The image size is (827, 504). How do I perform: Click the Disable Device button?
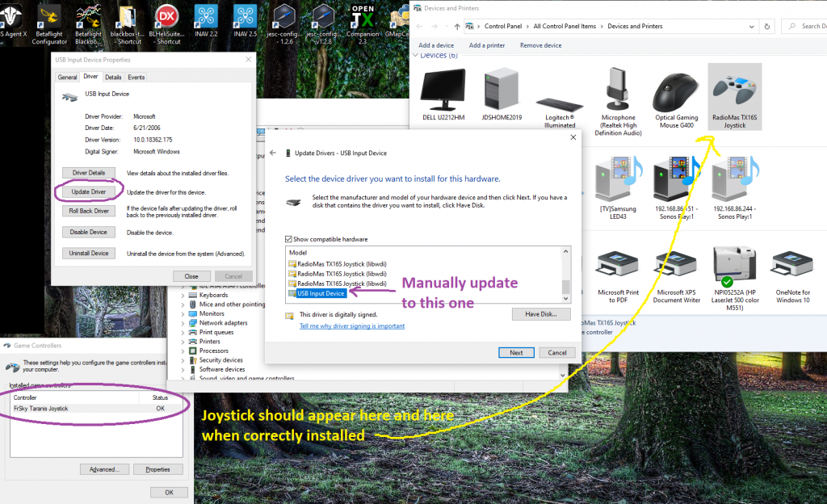(89, 232)
